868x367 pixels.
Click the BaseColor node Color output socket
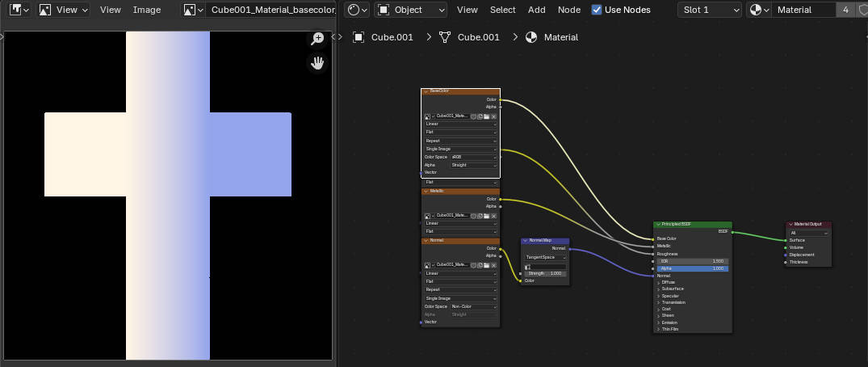[501, 99]
